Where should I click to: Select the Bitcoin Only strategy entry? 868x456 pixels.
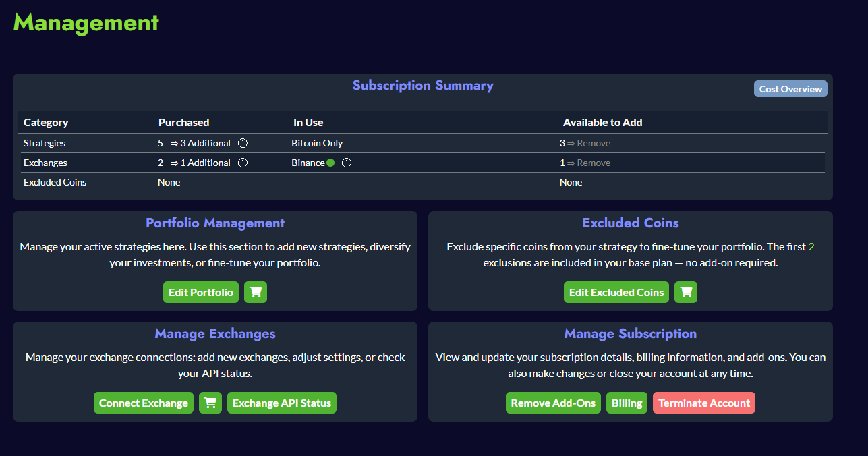(x=317, y=143)
